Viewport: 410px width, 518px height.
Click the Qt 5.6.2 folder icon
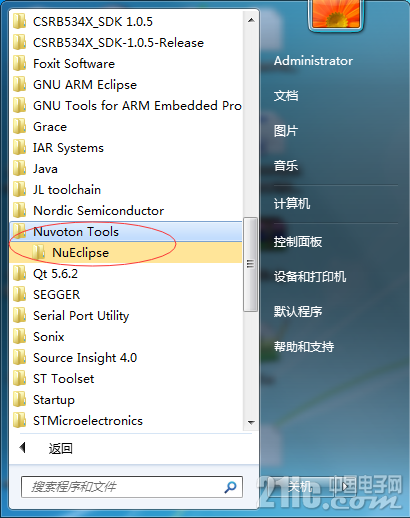(20, 273)
